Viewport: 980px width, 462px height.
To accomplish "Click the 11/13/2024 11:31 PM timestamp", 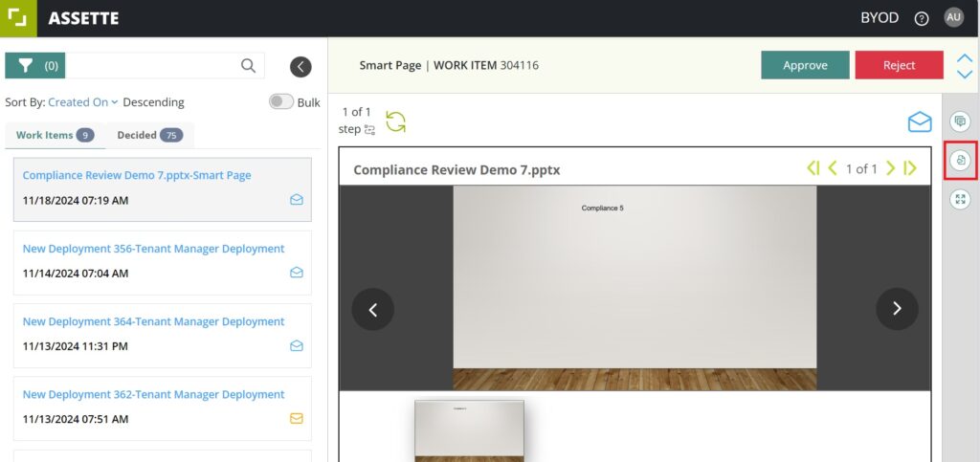I will [75, 346].
